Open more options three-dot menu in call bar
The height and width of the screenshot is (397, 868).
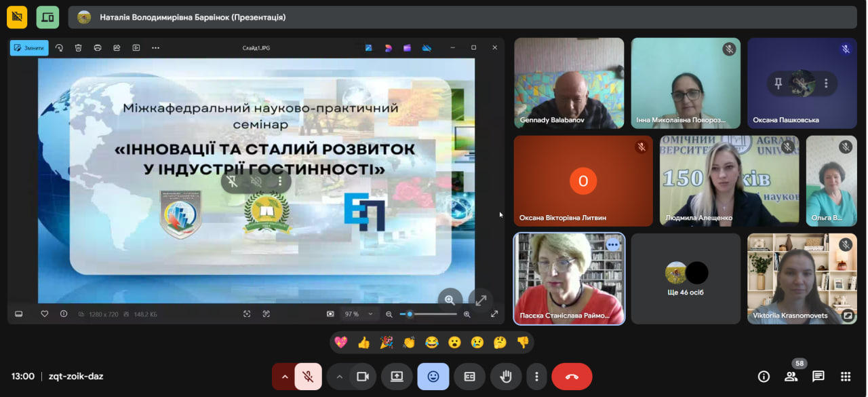click(536, 377)
